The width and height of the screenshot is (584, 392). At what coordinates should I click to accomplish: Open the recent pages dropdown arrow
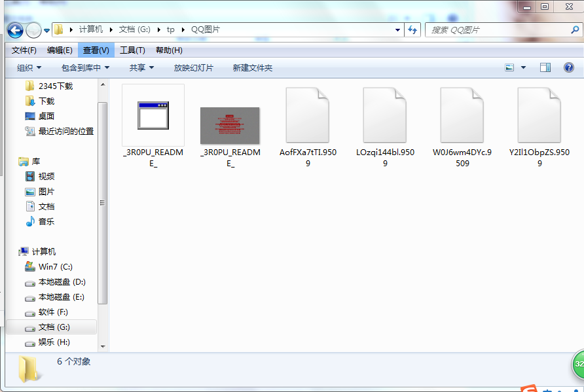[x=47, y=31]
